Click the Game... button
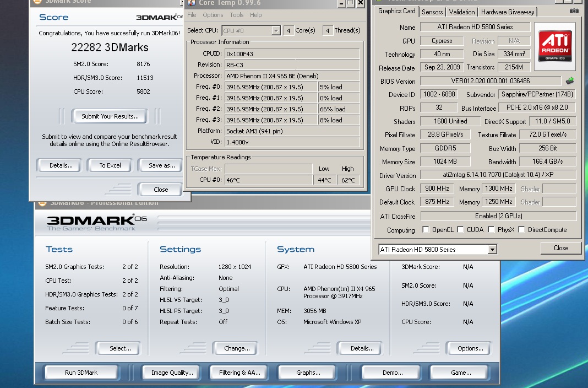Viewport: 588px width, 388px height. click(461, 373)
